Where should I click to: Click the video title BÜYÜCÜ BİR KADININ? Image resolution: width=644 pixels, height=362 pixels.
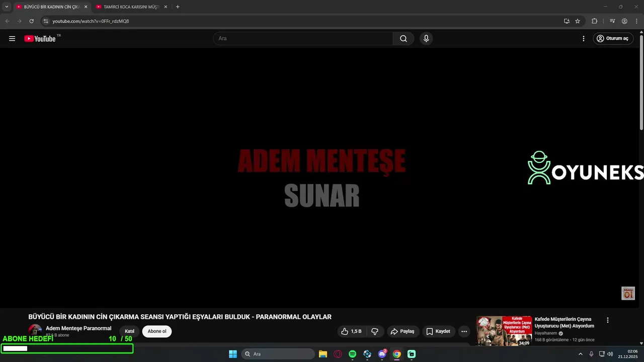[180, 317]
